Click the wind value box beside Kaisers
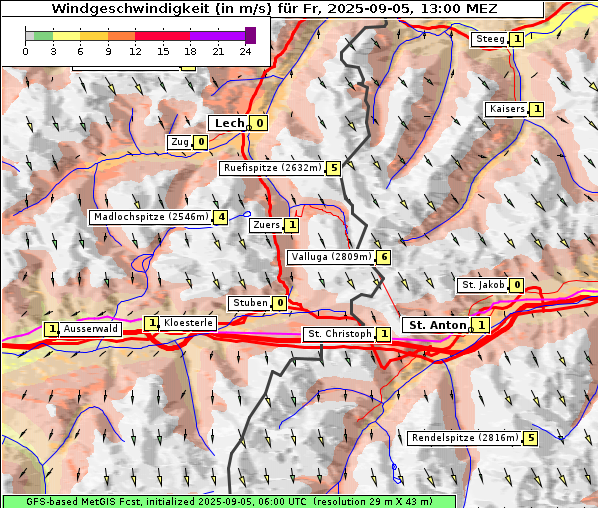Viewport: 598px width, 508px height. 537,109
